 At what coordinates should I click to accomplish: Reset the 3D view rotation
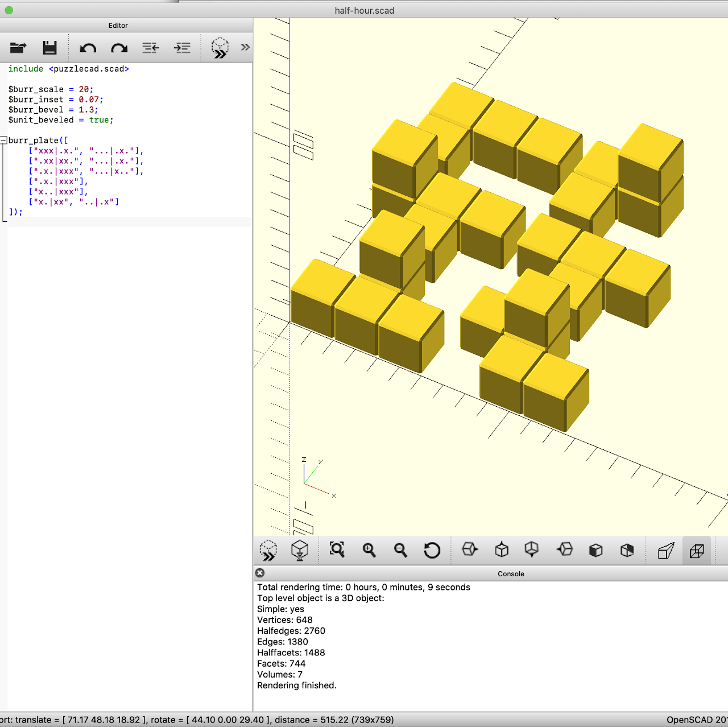pos(432,550)
